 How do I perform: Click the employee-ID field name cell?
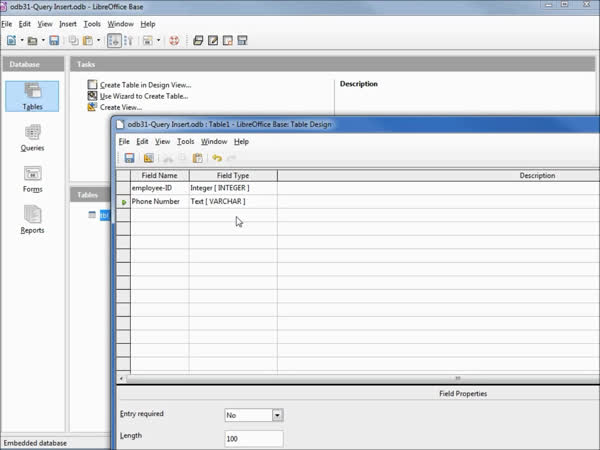click(160, 188)
